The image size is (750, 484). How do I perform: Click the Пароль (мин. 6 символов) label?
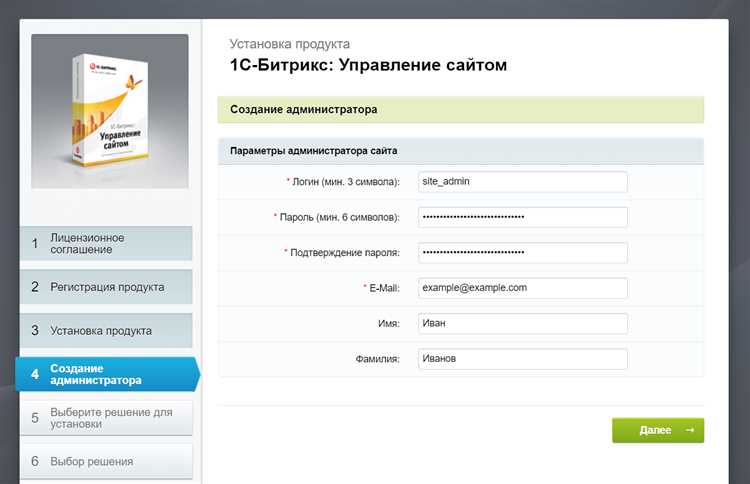337,217
